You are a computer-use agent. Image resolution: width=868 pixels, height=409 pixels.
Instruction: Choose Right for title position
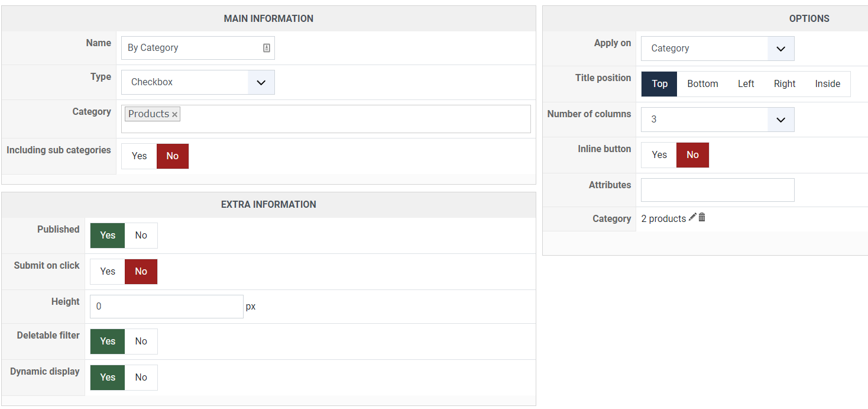coord(785,84)
